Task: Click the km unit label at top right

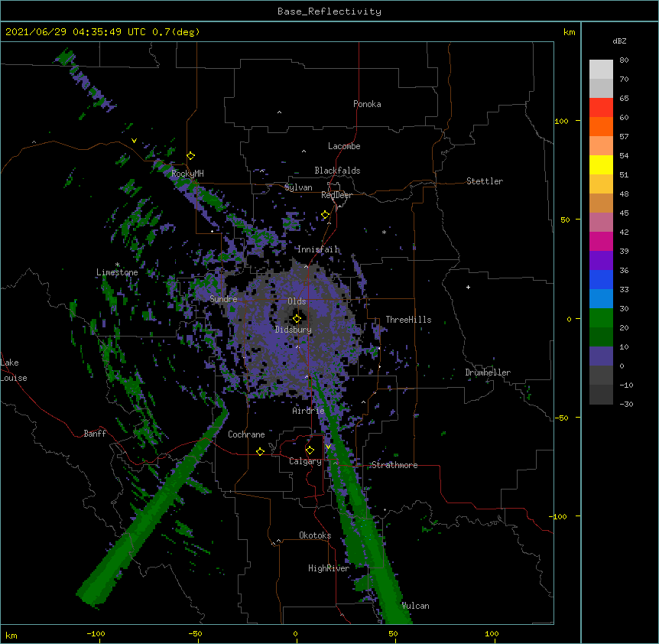Action: 569,32
